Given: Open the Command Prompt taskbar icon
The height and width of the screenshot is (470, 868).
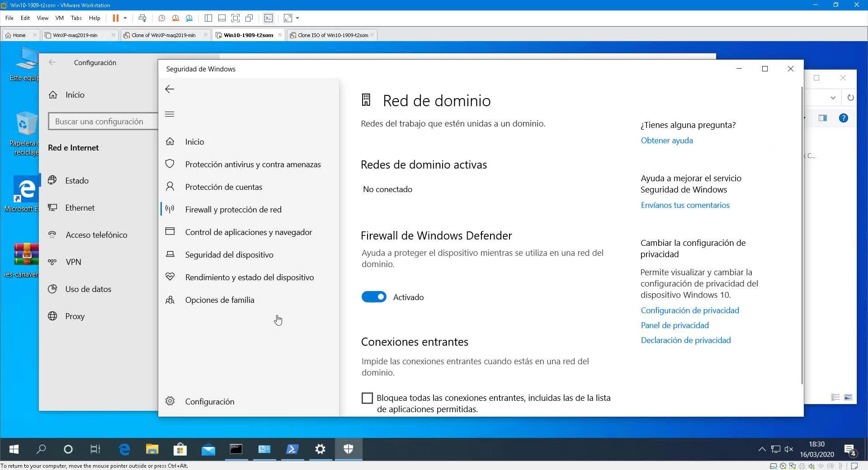Looking at the screenshot, I should (236, 449).
